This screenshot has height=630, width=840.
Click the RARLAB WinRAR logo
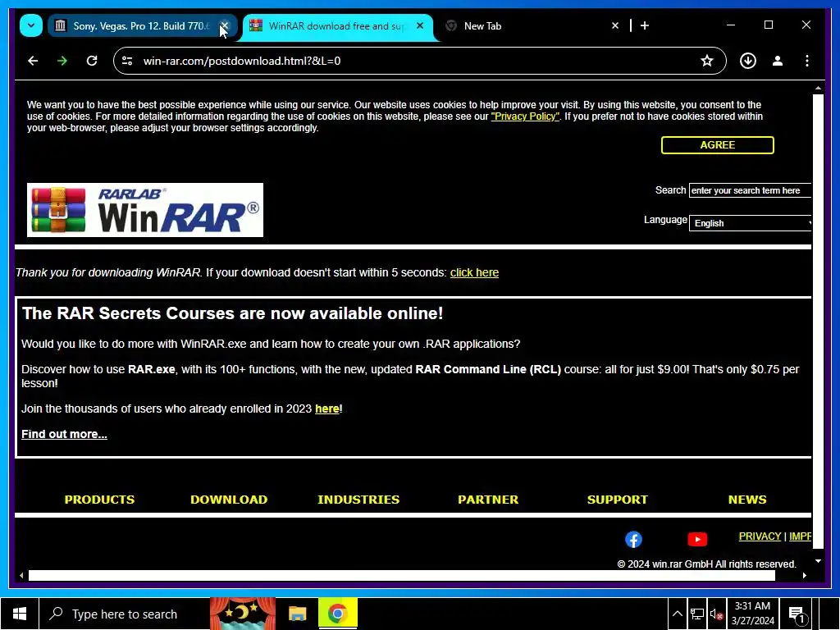[x=145, y=210]
